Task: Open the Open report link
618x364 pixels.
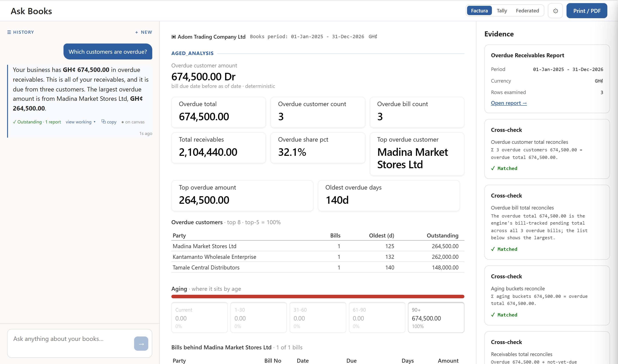Action: point(509,103)
